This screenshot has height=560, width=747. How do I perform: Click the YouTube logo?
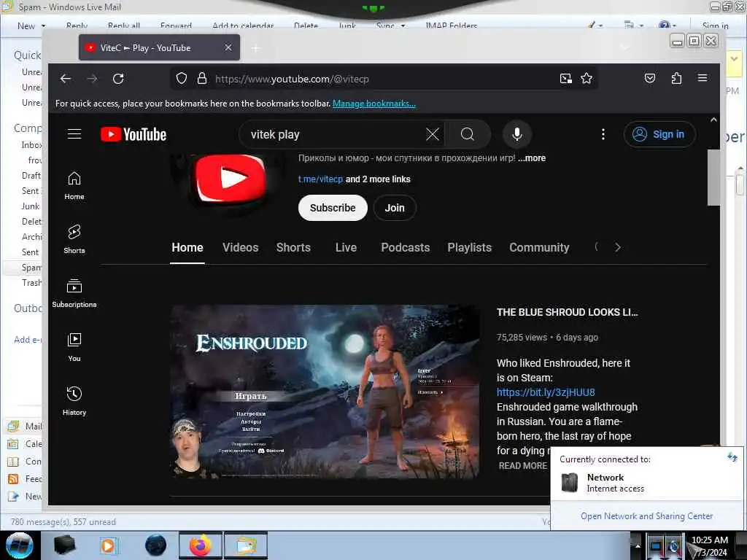pos(133,135)
